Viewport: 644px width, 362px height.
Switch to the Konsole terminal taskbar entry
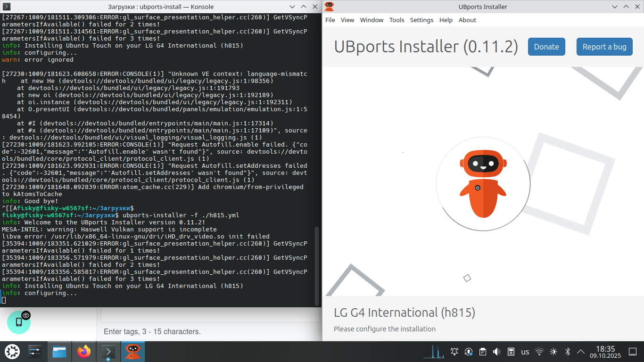[x=108, y=352]
